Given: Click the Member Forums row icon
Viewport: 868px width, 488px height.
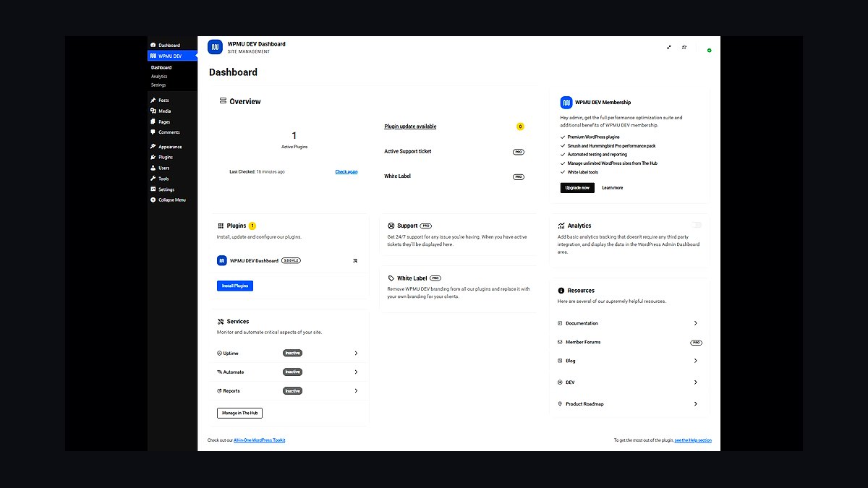Looking at the screenshot, I should [560, 342].
